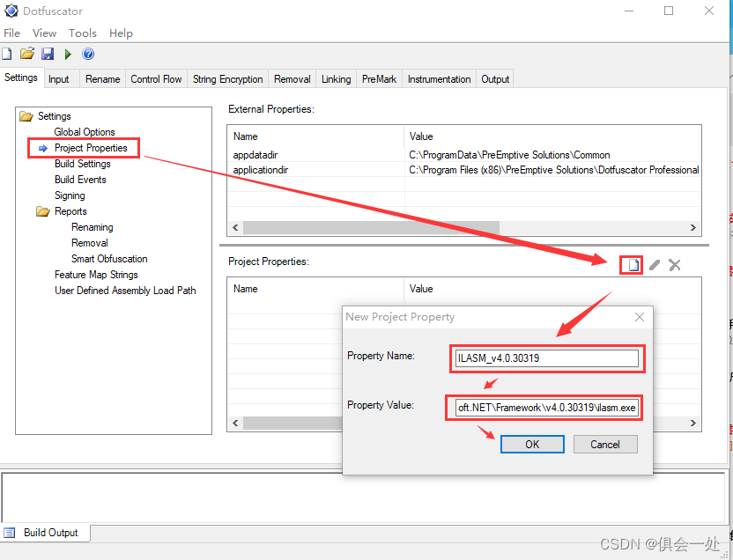Click the Reports tree node label
The width and height of the screenshot is (733, 560).
(x=70, y=211)
